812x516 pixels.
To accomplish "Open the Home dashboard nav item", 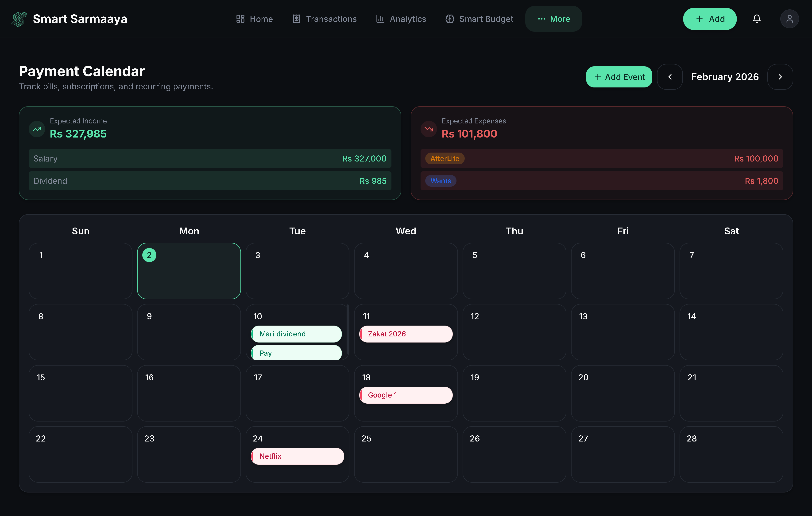I will [255, 19].
